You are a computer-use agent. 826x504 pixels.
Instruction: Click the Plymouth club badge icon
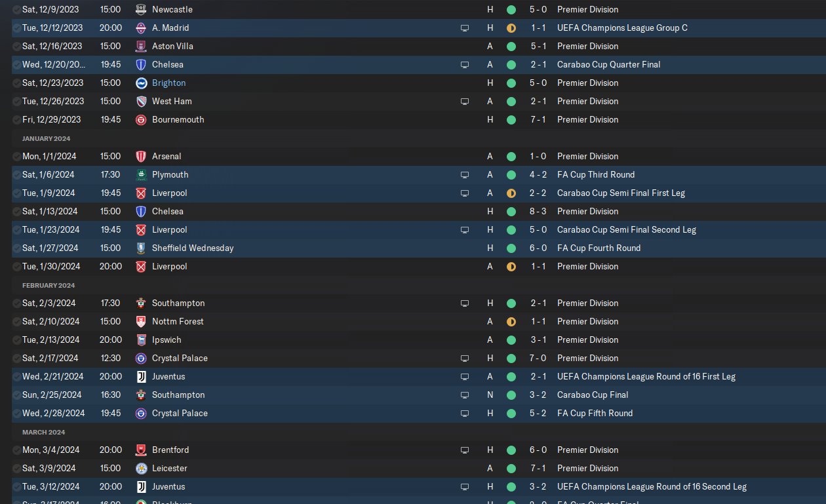tap(141, 175)
